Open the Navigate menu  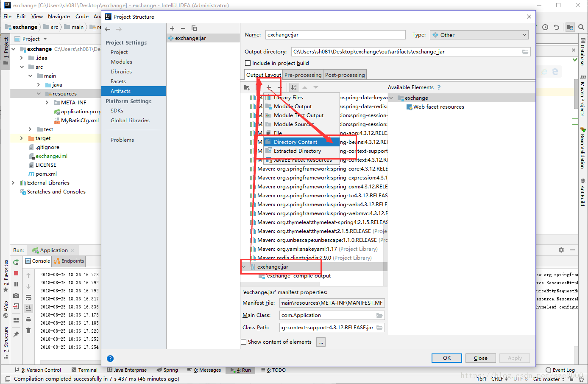click(x=59, y=17)
